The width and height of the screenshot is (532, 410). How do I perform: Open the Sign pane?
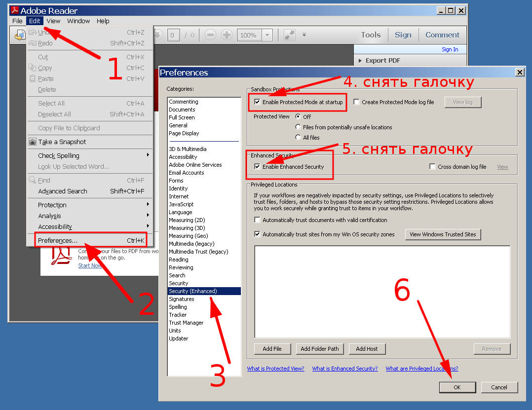403,35
